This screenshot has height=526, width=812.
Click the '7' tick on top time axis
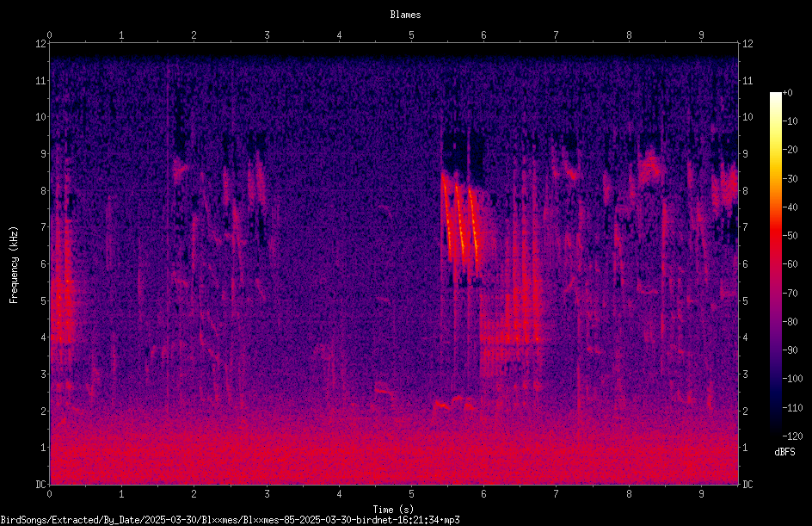(x=557, y=35)
